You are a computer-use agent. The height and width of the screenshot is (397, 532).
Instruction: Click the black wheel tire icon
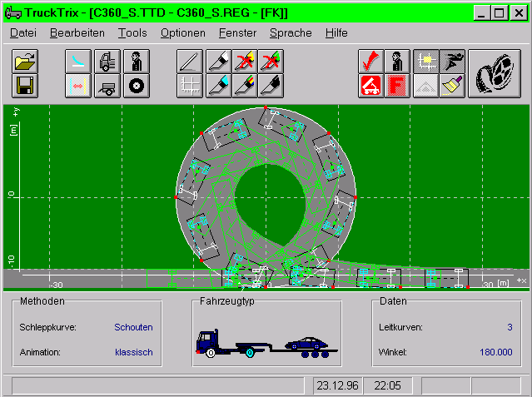[137, 86]
